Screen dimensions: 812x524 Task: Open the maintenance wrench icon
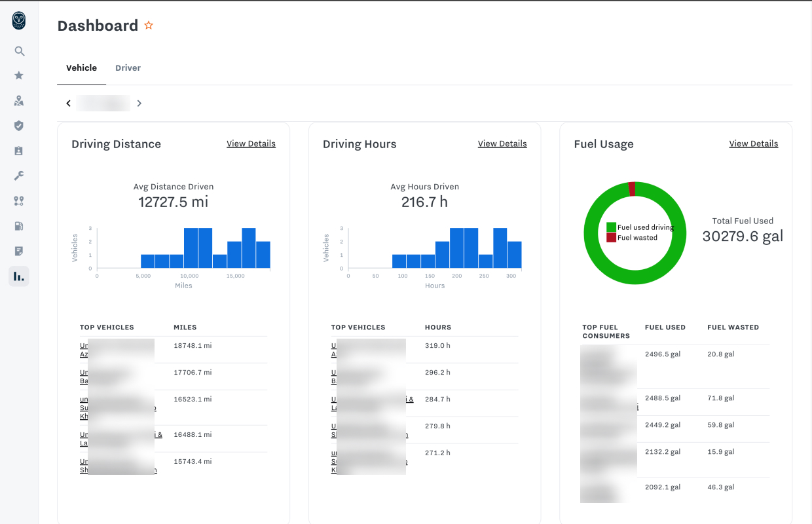coord(19,176)
